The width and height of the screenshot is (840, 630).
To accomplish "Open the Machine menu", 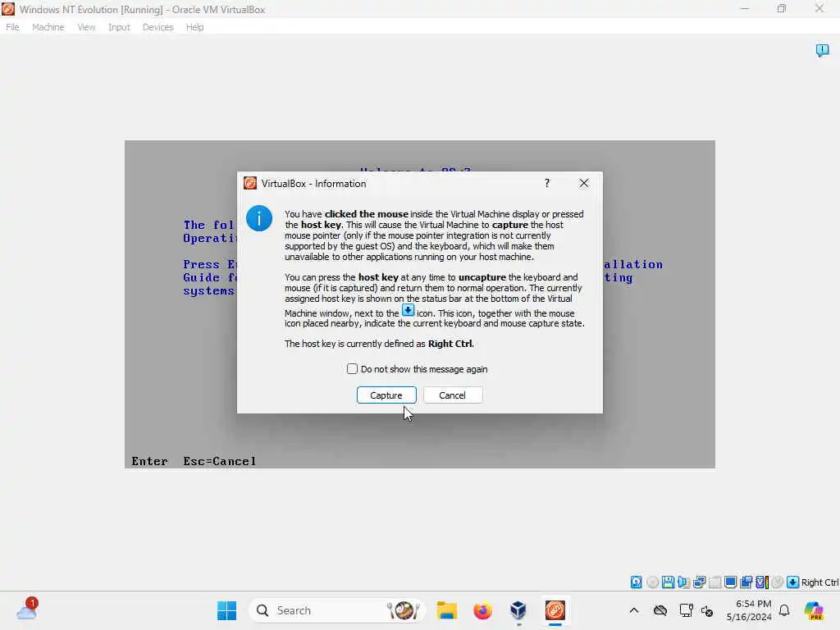I will tap(48, 27).
